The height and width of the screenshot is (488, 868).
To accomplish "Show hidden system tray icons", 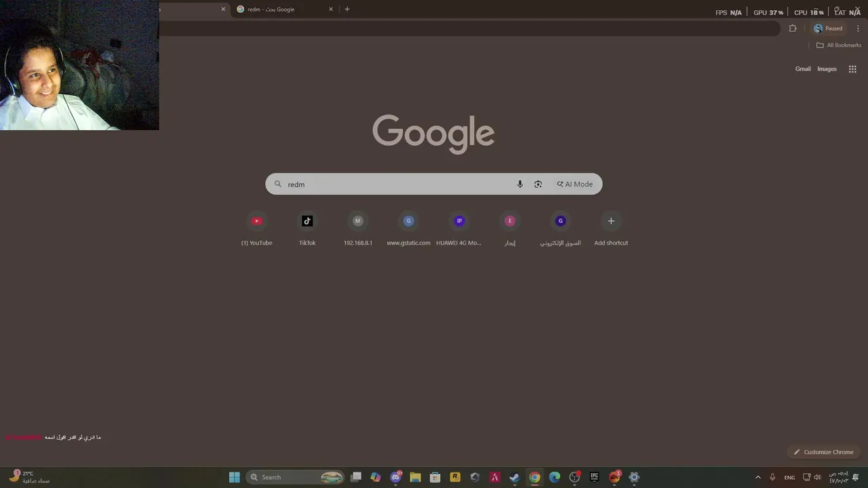I will [758, 477].
